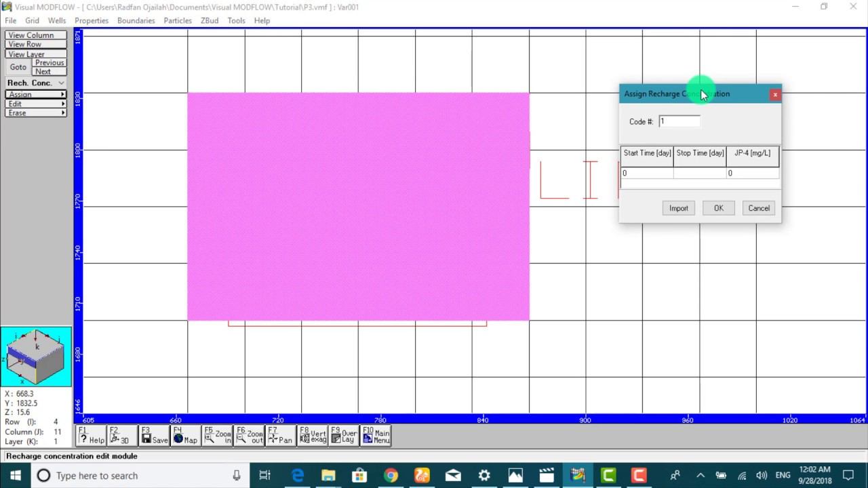The image size is (868, 488).
Task: Click the Code # input field
Action: click(x=679, y=121)
